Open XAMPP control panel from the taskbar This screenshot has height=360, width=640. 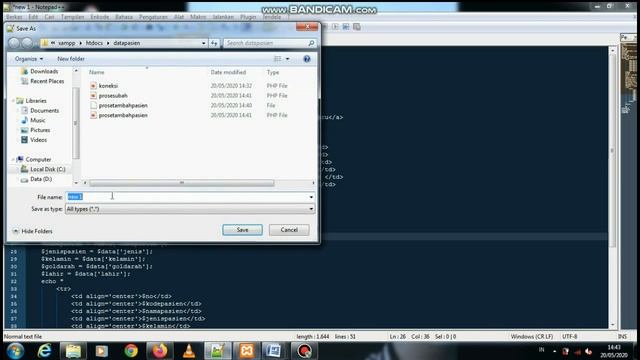(247, 351)
